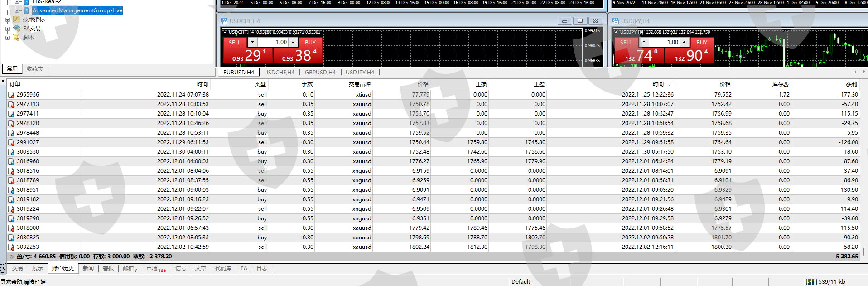
Task: Click the AdvancedManagementGroup-Live account icon
Action: 26,10
